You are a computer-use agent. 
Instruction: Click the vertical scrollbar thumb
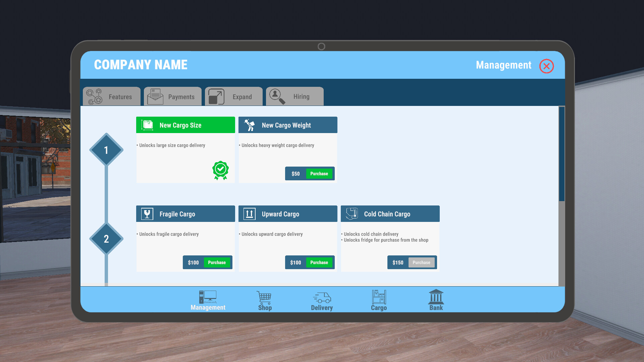[x=561, y=154]
